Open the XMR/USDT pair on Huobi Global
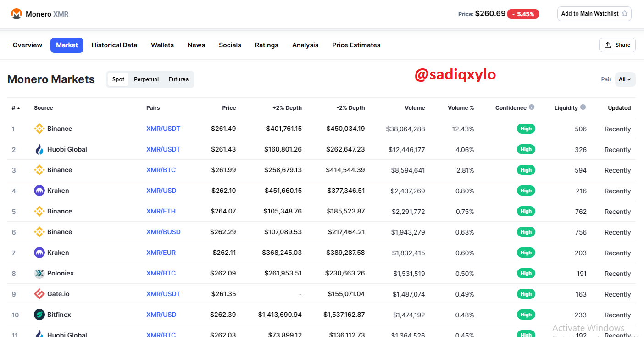The height and width of the screenshot is (337, 644). [x=163, y=149]
